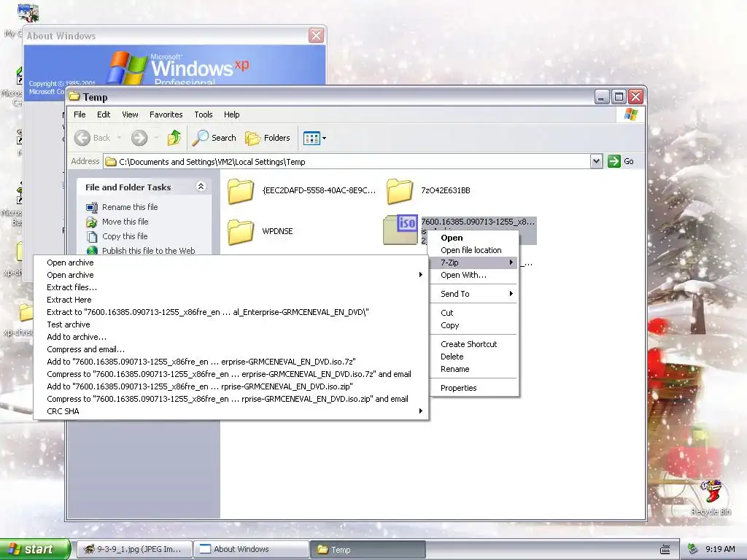Choose Add to archive...

click(x=231, y=337)
